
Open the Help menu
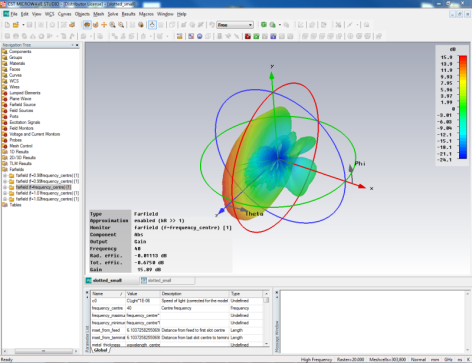(181, 14)
